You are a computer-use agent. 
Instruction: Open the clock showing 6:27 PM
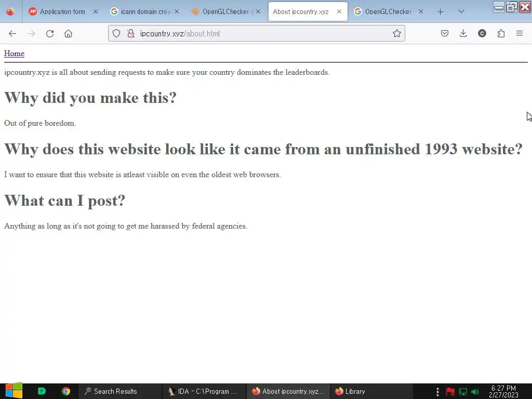pyautogui.click(x=503, y=392)
